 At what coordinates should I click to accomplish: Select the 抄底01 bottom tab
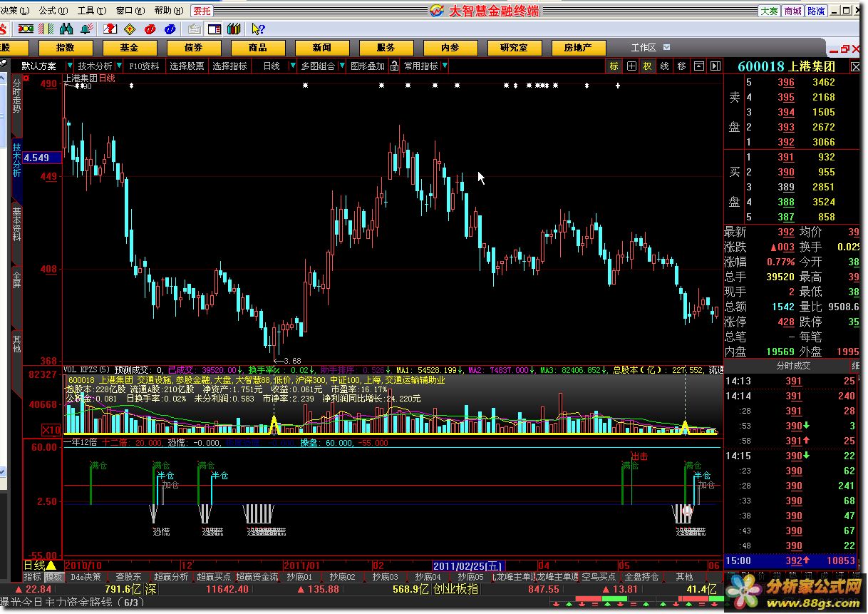300,576
